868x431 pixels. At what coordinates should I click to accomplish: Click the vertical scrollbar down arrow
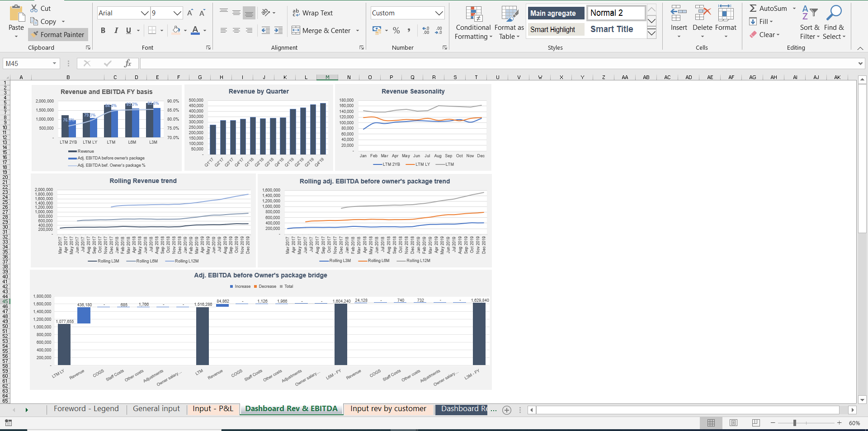coord(862,399)
